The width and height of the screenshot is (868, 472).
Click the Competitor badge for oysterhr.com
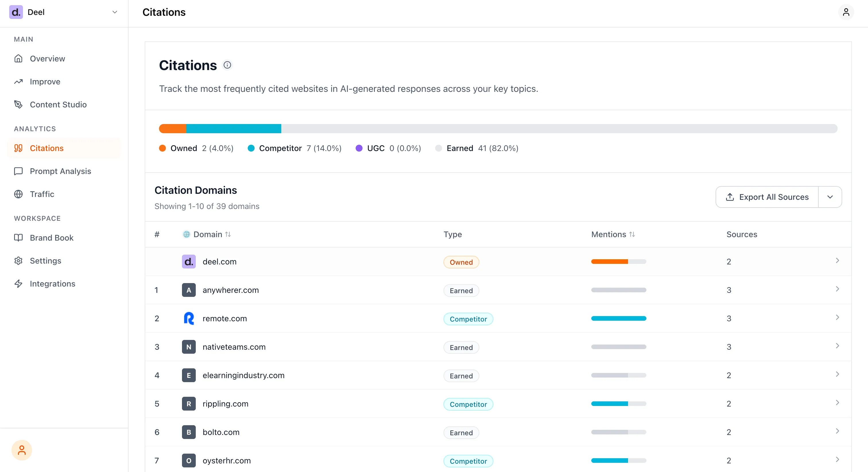(x=468, y=461)
